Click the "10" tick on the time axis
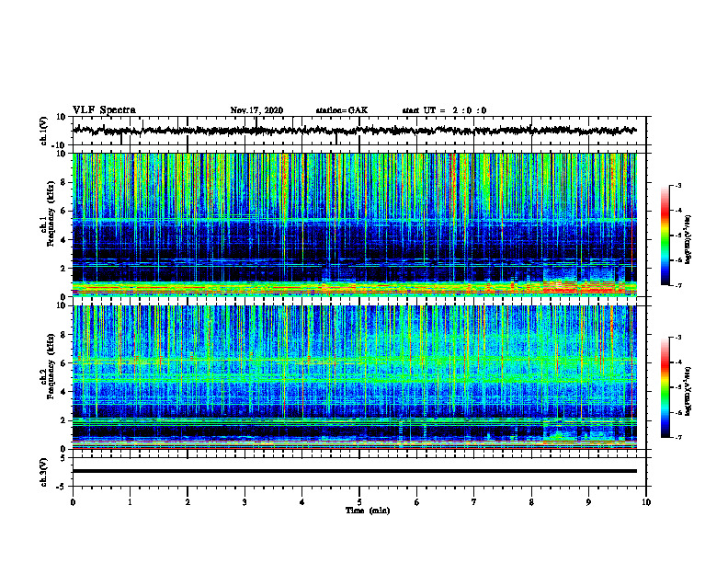 click(x=646, y=502)
